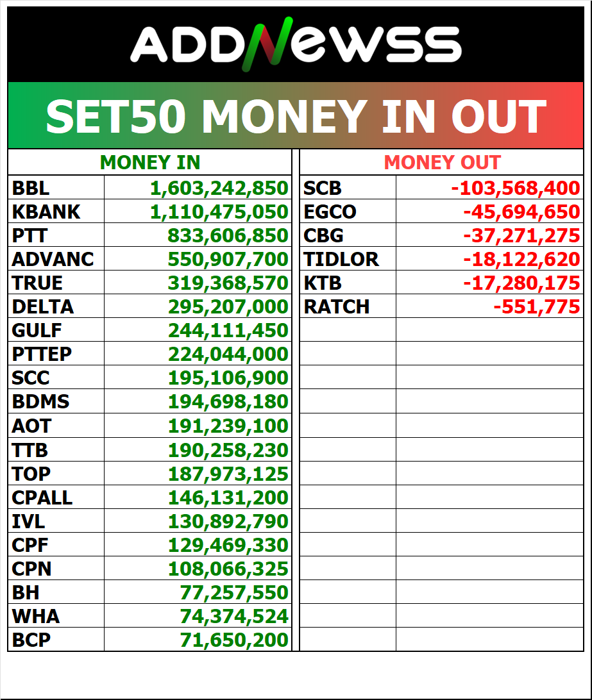Click BCP's value 71,650,200
This screenshot has width=592, height=700.
pyautogui.click(x=233, y=640)
